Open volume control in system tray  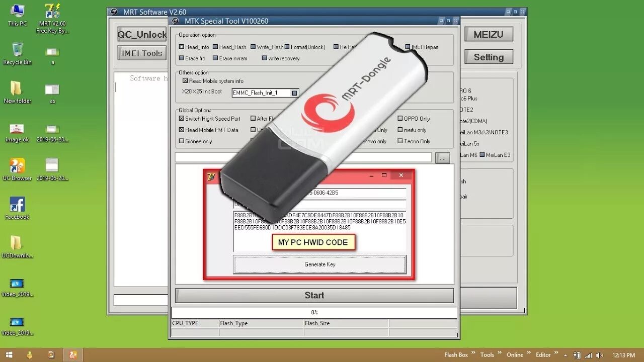(599, 355)
